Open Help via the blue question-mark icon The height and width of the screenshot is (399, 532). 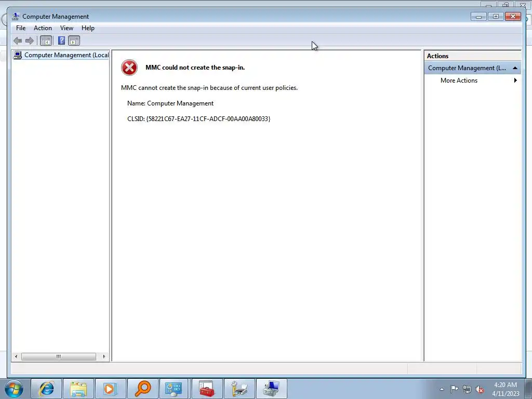(x=61, y=41)
